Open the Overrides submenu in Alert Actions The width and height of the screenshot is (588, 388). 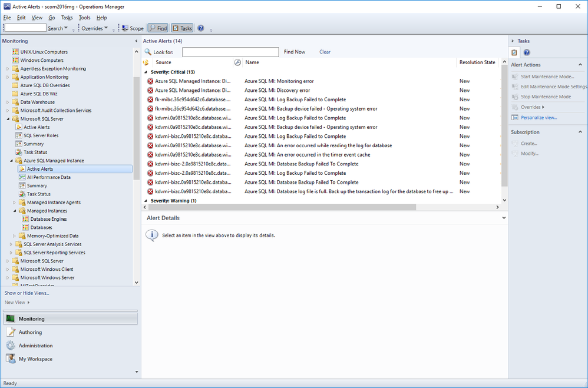click(533, 107)
